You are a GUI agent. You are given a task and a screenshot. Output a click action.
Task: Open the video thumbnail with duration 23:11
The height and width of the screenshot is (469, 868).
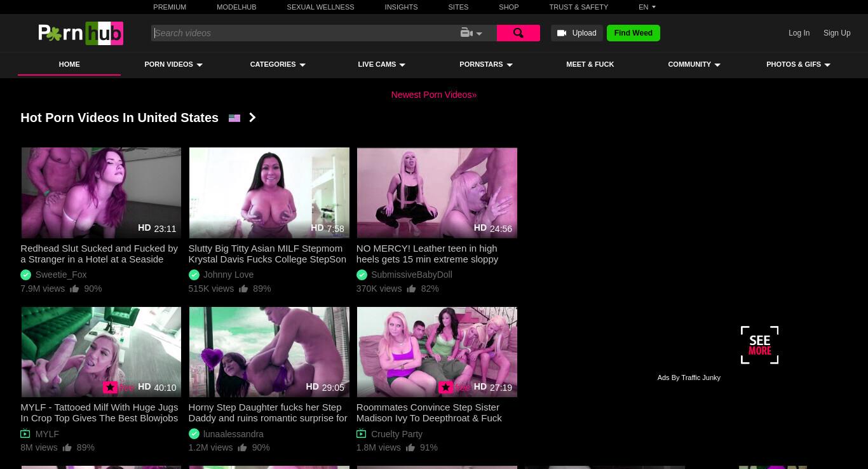click(101, 193)
